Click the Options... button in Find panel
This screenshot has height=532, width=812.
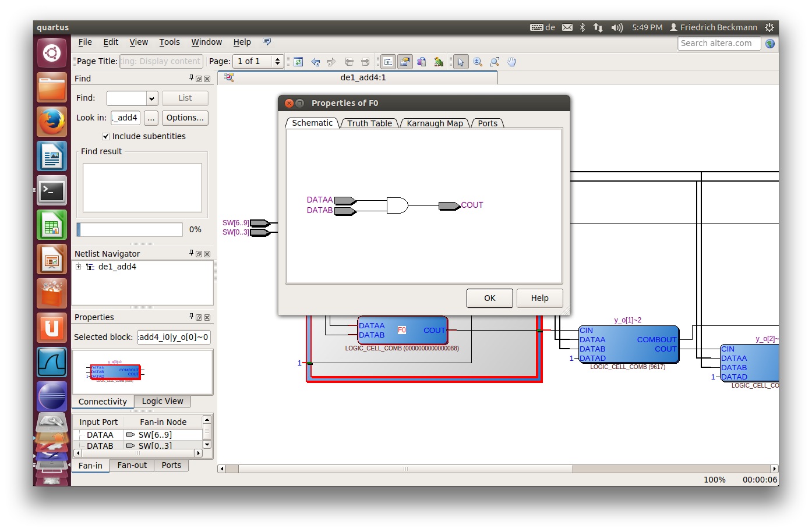185,118
